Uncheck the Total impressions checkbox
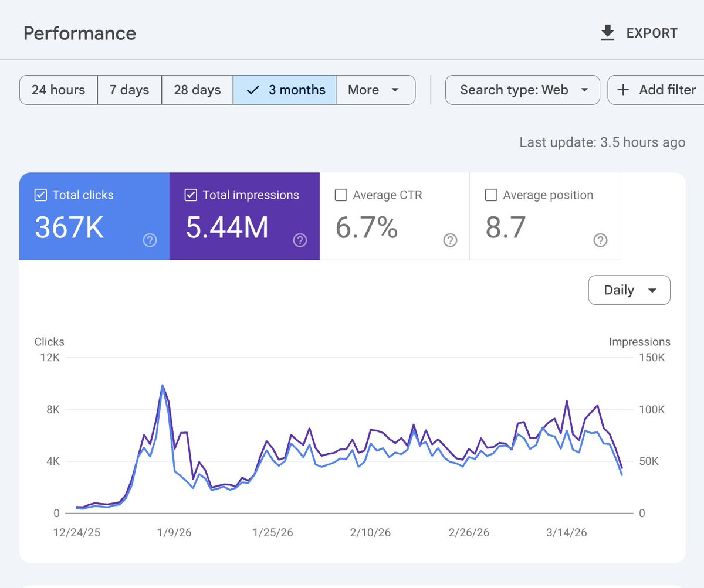This screenshot has width=704, height=588. [x=191, y=195]
